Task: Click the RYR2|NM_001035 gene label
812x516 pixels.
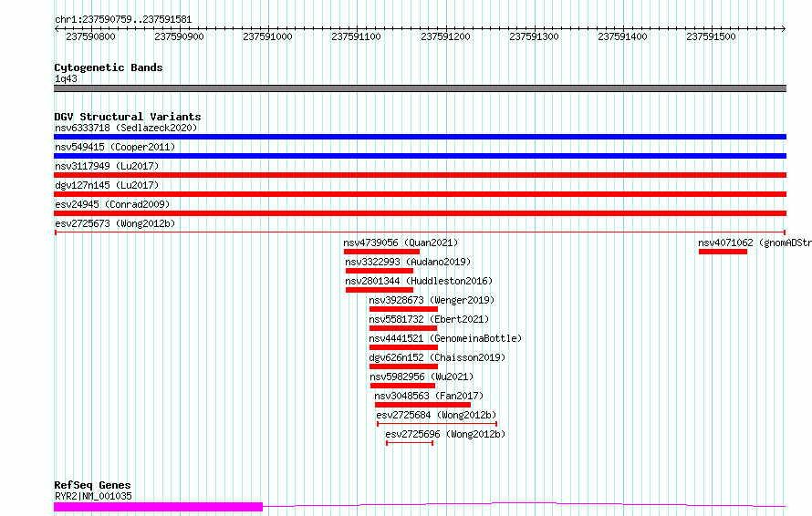Action: [x=93, y=496]
